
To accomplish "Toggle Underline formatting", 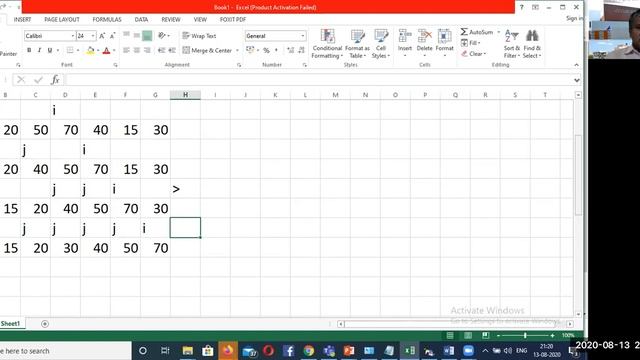I will click(x=50, y=50).
